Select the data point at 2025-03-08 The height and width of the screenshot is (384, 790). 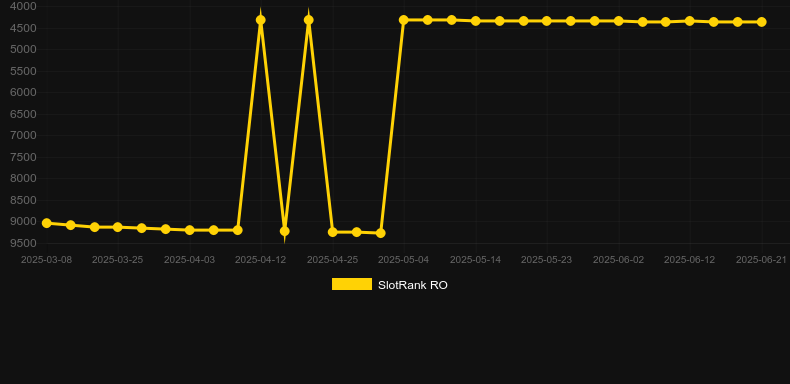pyautogui.click(x=47, y=223)
